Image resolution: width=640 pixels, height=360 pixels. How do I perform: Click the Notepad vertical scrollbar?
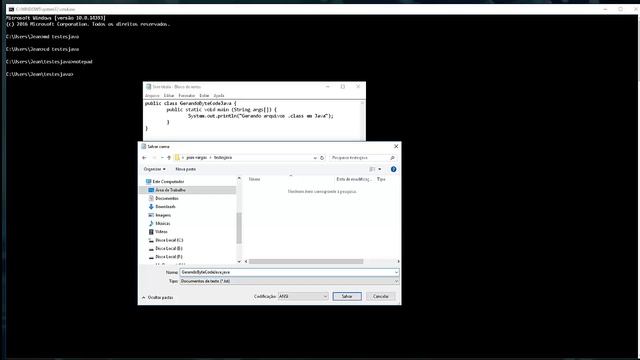click(x=362, y=120)
